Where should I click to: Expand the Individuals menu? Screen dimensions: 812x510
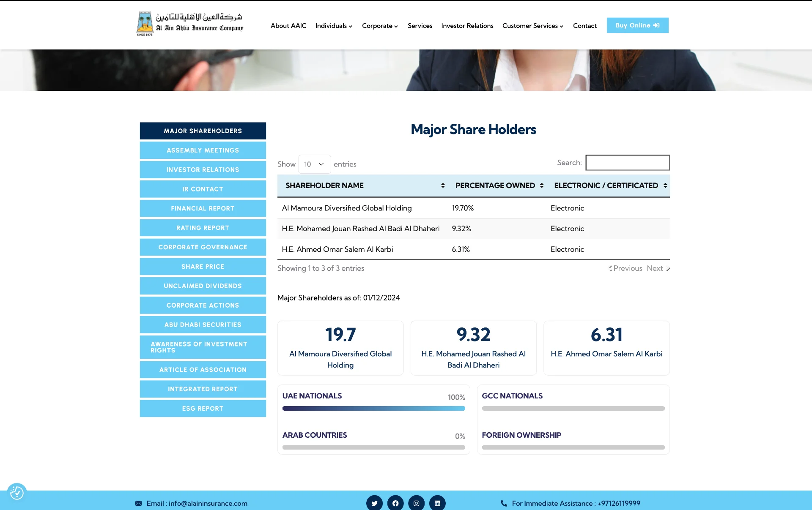pyautogui.click(x=334, y=26)
